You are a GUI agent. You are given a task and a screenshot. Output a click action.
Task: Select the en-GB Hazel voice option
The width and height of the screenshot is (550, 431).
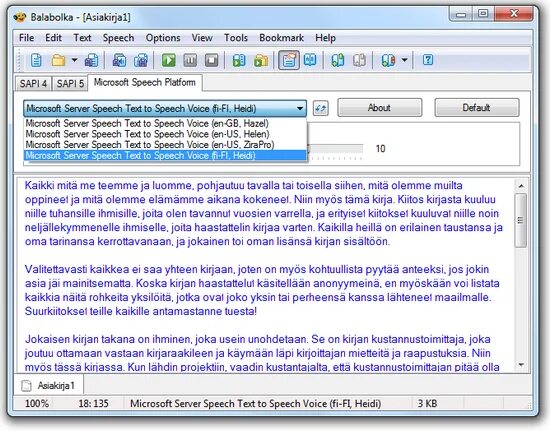coord(165,123)
